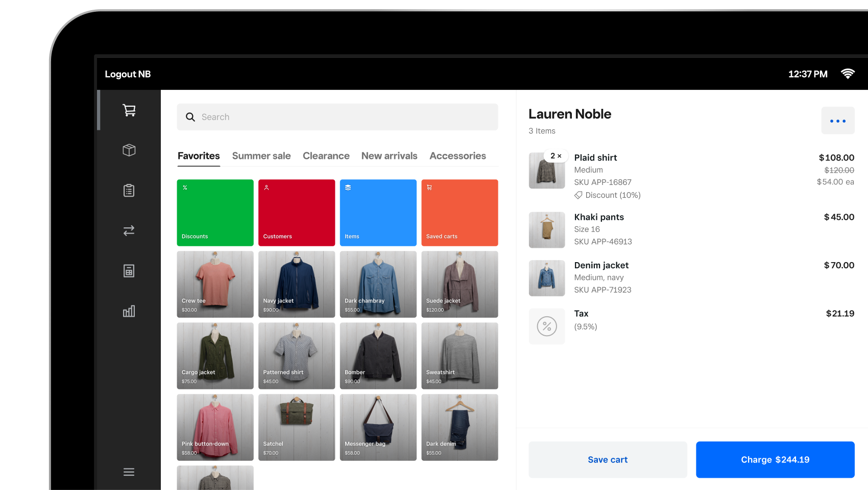868x490 pixels.
Task: Open the Accessories category
Action: 457,156
